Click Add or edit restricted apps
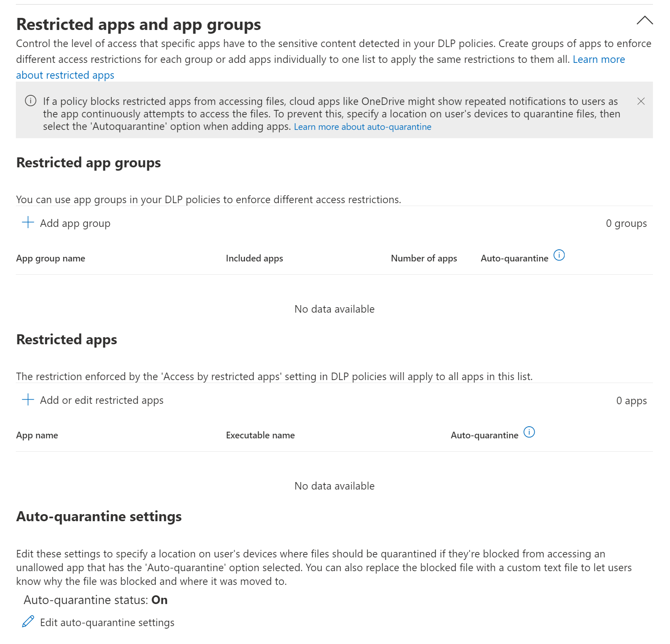Viewport: 670px width, 644px height. coord(102,400)
